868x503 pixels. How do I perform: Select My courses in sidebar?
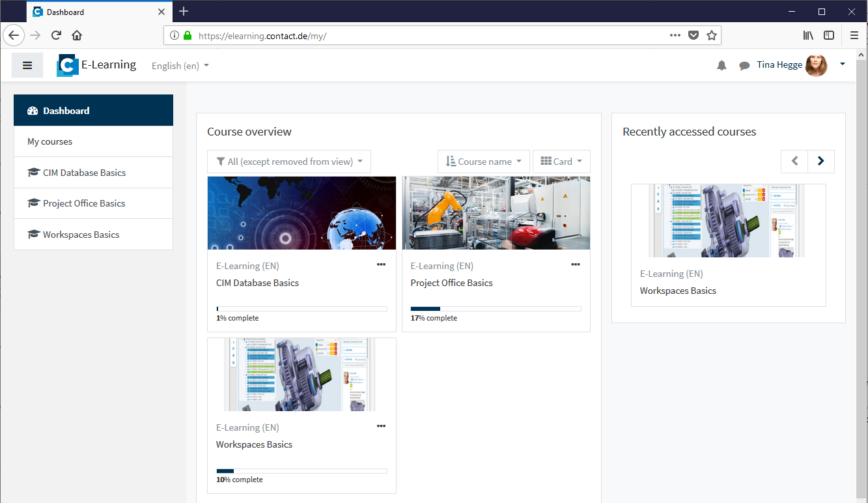click(x=50, y=141)
